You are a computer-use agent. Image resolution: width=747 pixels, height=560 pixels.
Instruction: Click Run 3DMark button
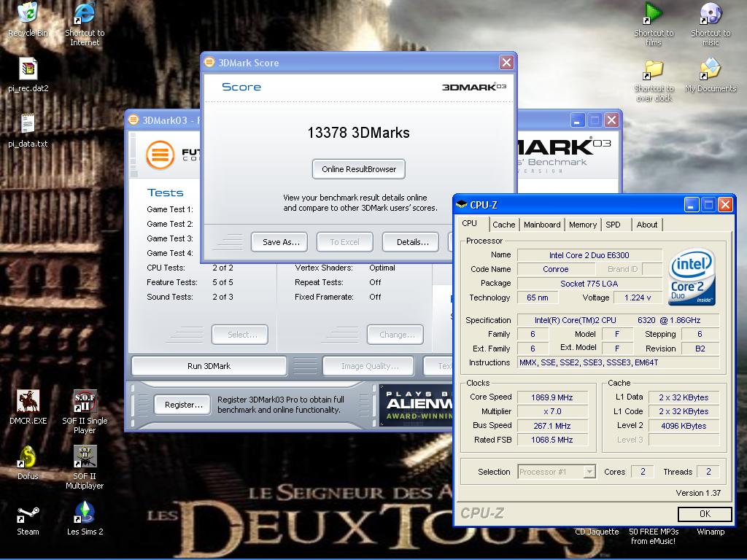tap(209, 366)
